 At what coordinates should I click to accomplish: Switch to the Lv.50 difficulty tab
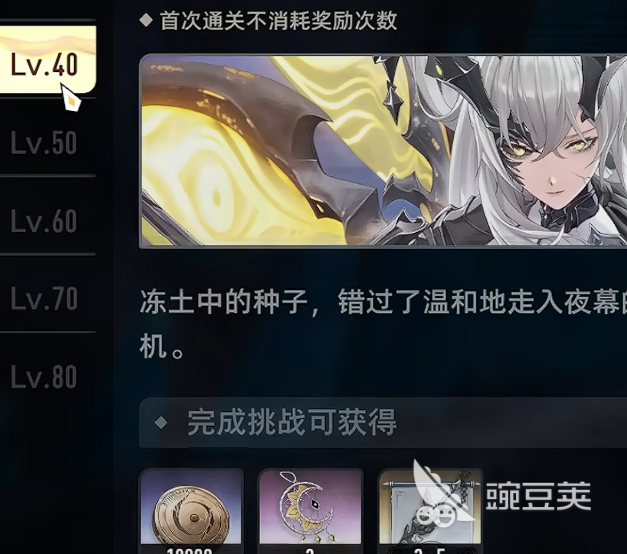click(x=47, y=143)
